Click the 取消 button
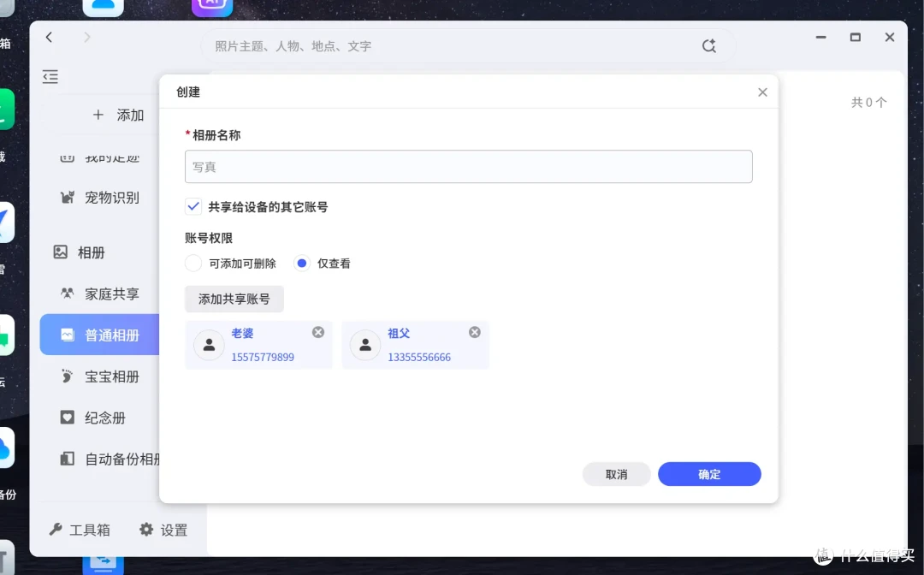The height and width of the screenshot is (575, 924). click(616, 474)
